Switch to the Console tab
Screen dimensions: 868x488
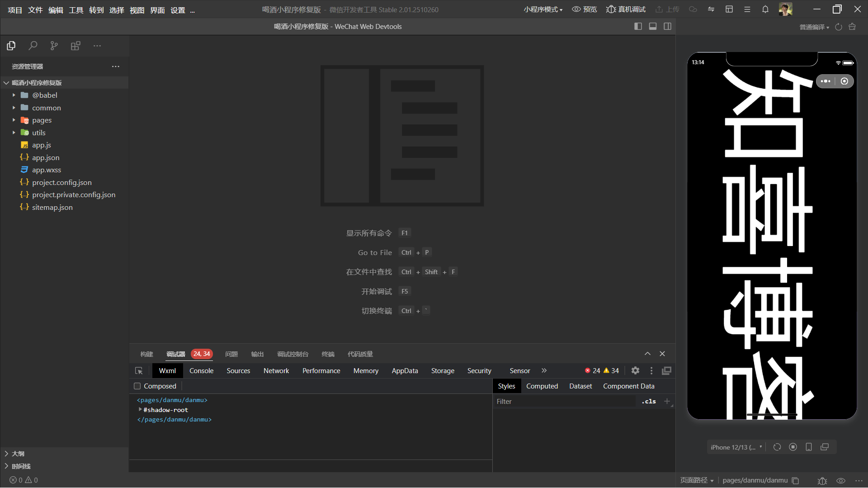(x=201, y=371)
